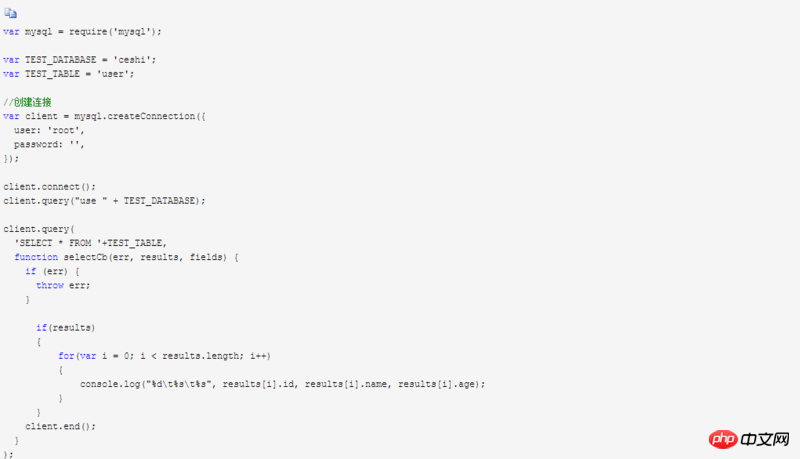Click the throw err statement
Viewport: 800px width, 459px height.
[63, 285]
